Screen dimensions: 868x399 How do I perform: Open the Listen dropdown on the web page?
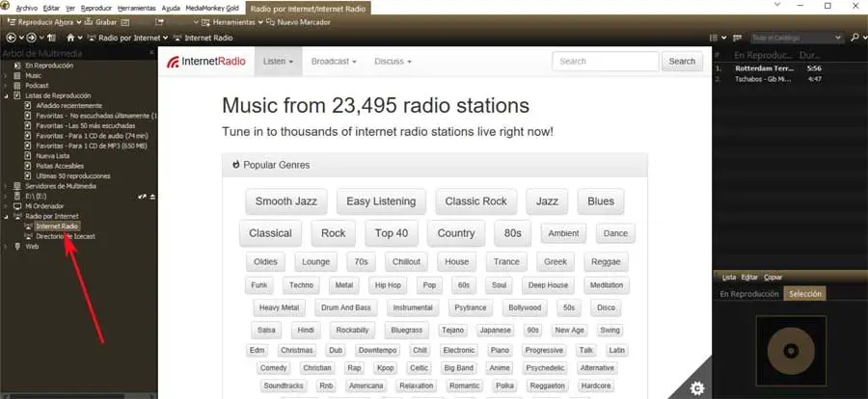(x=279, y=62)
